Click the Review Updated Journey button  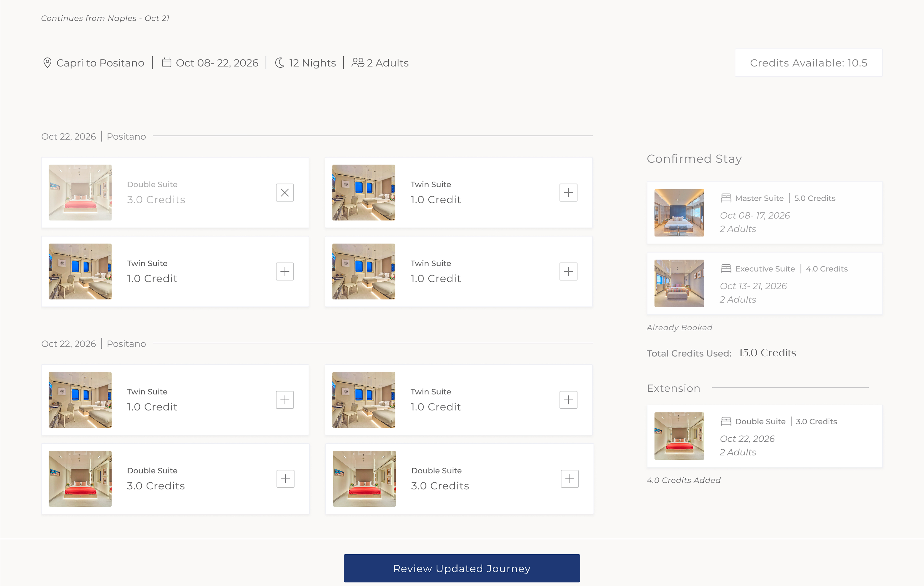point(462,568)
